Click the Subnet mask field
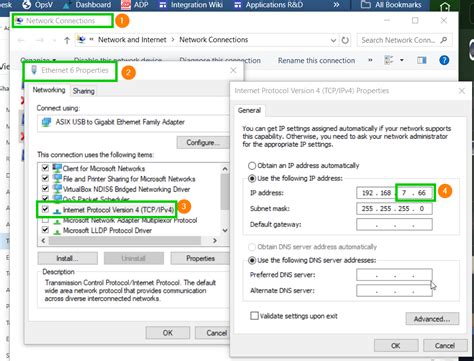 [394, 209]
